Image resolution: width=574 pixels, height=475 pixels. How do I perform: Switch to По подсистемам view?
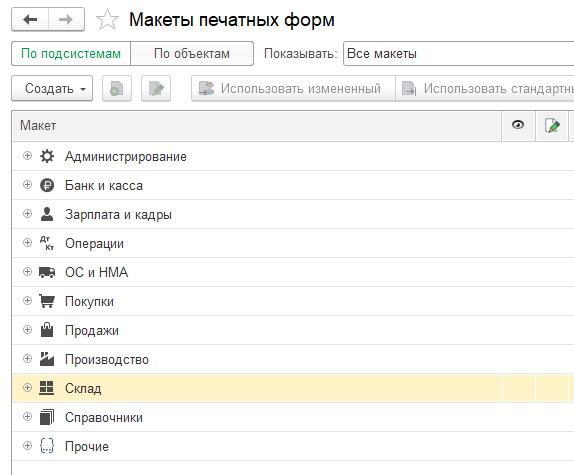[71, 54]
